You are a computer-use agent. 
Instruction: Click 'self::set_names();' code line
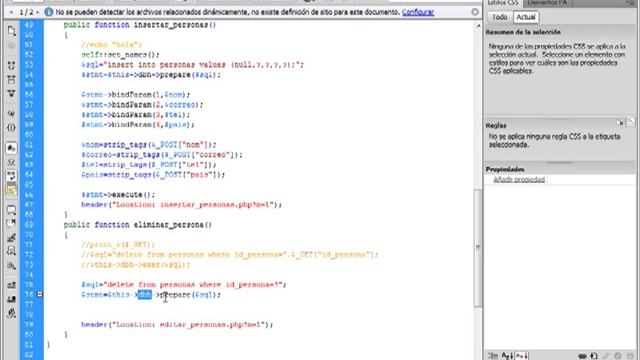coord(120,55)
